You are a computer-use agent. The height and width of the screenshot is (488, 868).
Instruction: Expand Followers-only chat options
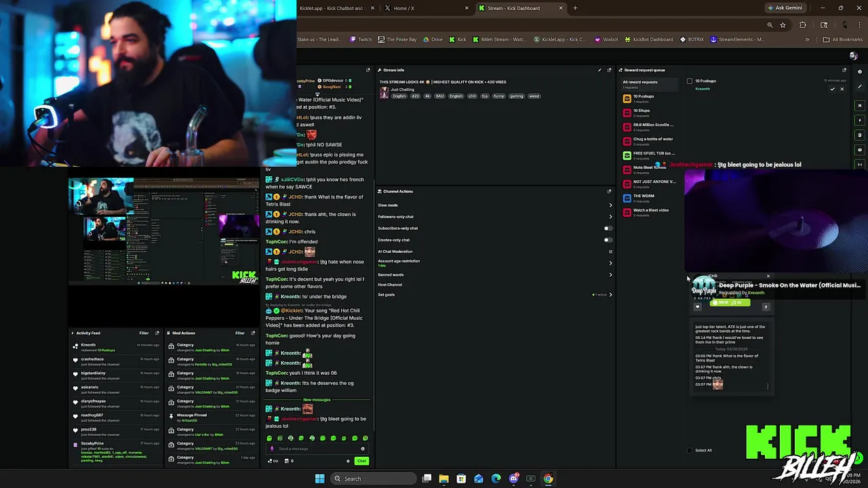tap(610, 217)
